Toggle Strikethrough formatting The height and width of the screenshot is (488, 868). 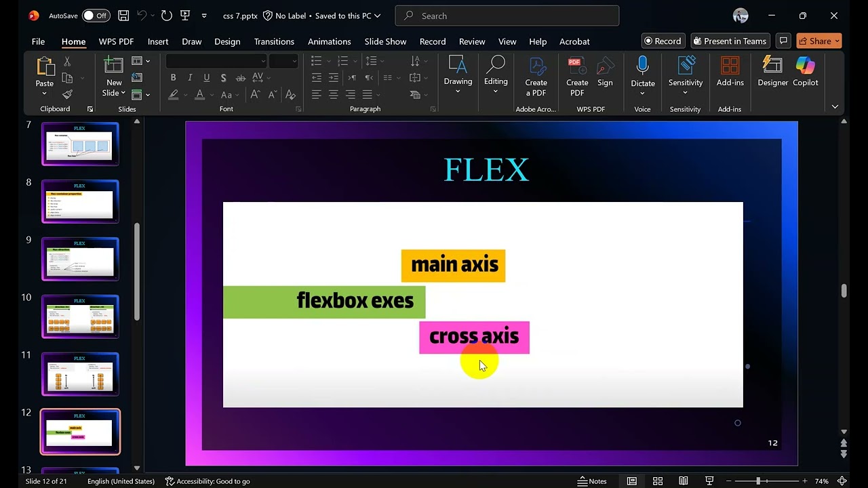[240, 77]
